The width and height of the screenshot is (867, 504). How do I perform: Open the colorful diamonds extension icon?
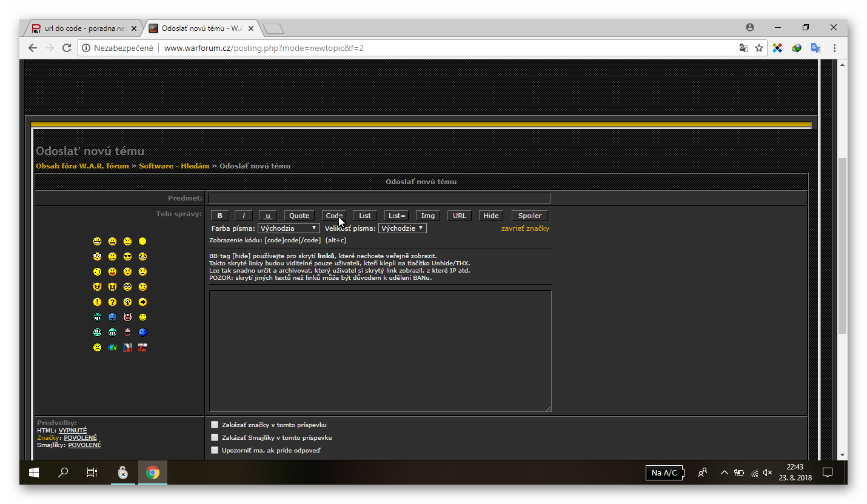tap(778, 48)
